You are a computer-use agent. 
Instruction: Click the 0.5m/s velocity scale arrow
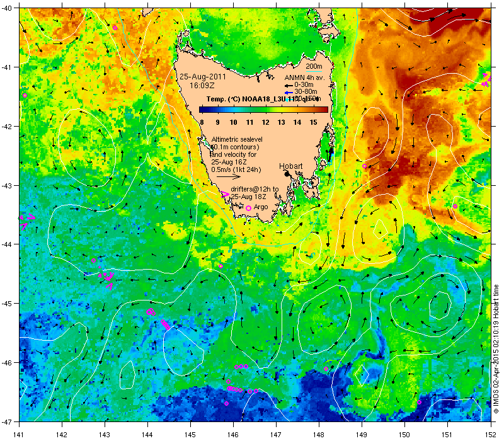click(x=228, y=176)
